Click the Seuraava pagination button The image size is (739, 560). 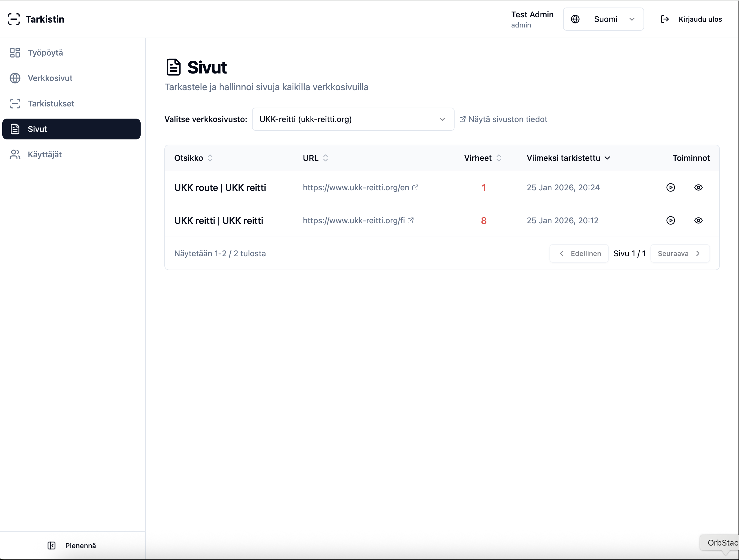pos(679,253)
